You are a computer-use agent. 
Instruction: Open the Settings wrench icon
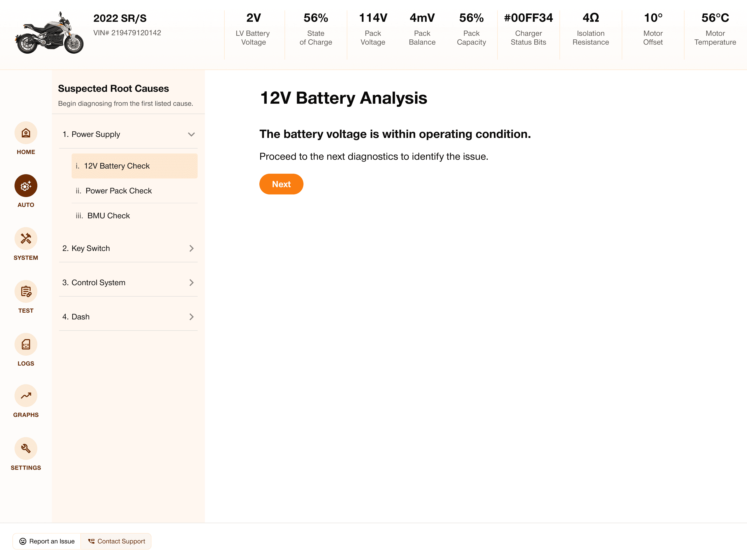pos(26,449)
